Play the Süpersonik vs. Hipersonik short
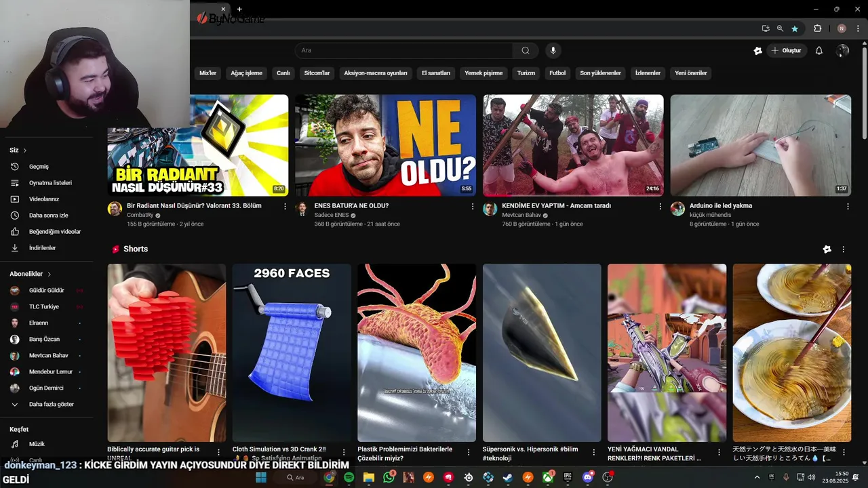This screenshot has height=488, width=868. tap(542, 352)
